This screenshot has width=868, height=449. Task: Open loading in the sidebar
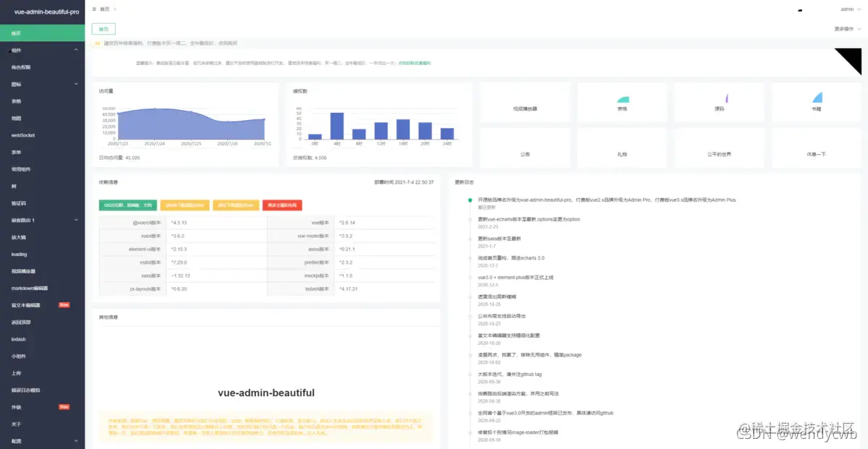tap(42, 254)
